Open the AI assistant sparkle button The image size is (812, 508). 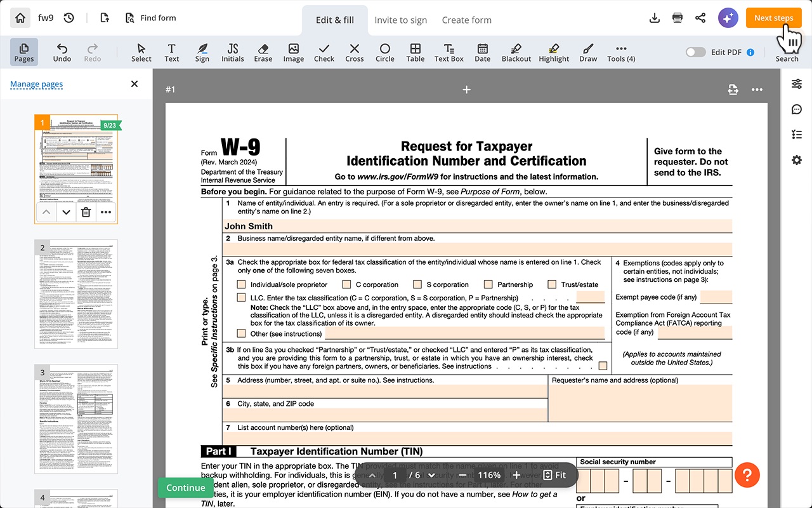tap(728, 18)
